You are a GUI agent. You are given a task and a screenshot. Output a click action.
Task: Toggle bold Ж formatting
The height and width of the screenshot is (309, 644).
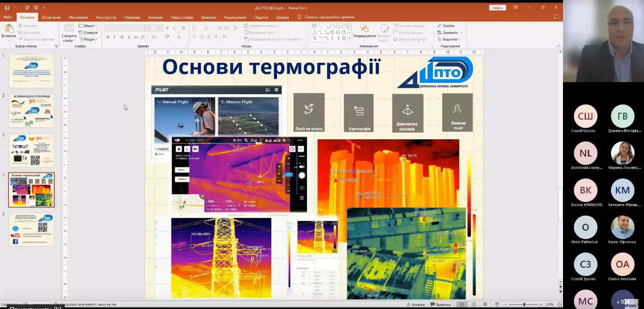[107, 37]
